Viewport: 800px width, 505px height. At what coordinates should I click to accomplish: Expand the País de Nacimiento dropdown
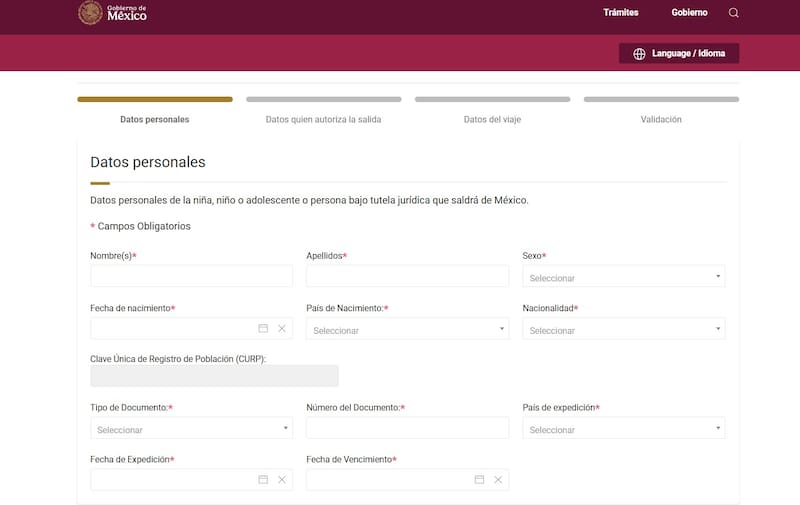point(407,329)
